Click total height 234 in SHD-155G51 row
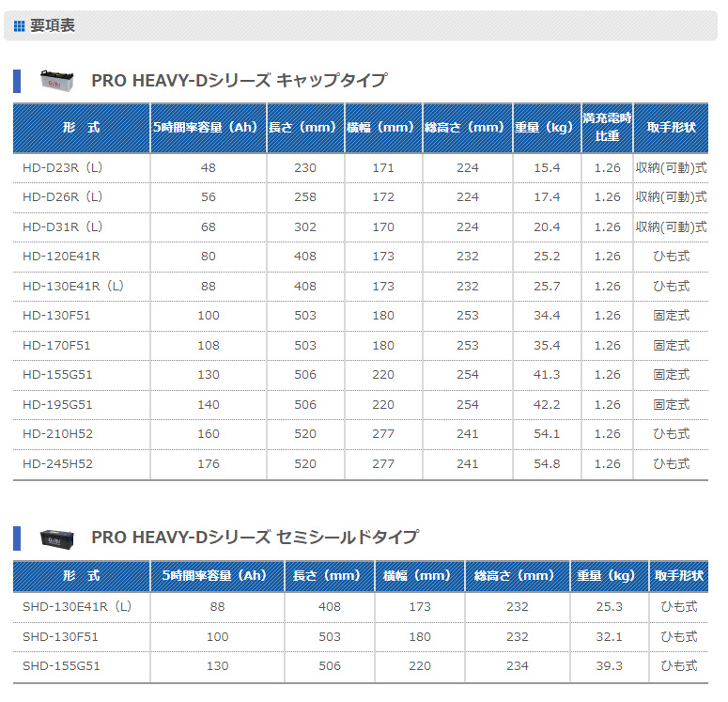 click(x=518, y=665)
